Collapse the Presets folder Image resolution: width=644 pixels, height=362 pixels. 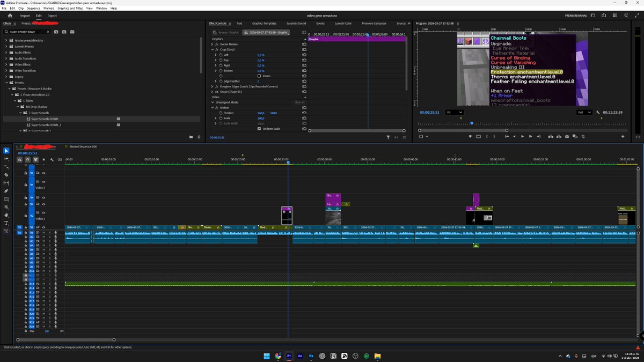tap(6, 83)
